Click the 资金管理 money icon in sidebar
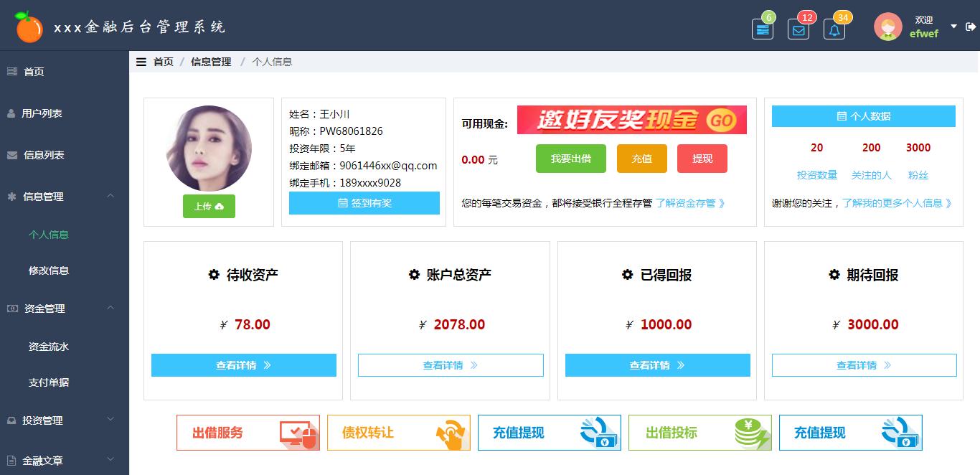Image resolution: width=980 pixels, height=475 pixels. [x=12, y=309]
